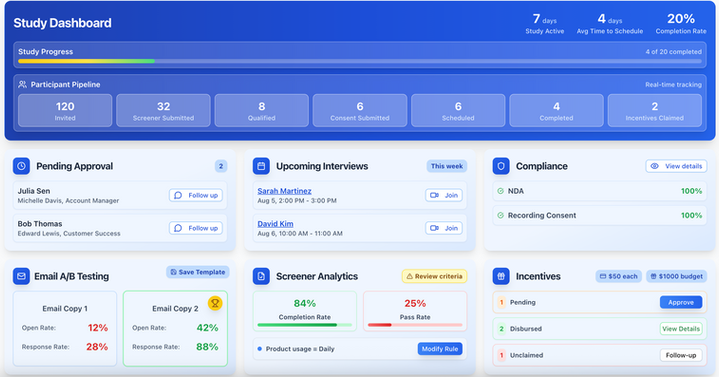The width and height of the screenshot is (719, 377).
Task: Click the 20% Completion Rate stat
Action: tap(681, 23)
